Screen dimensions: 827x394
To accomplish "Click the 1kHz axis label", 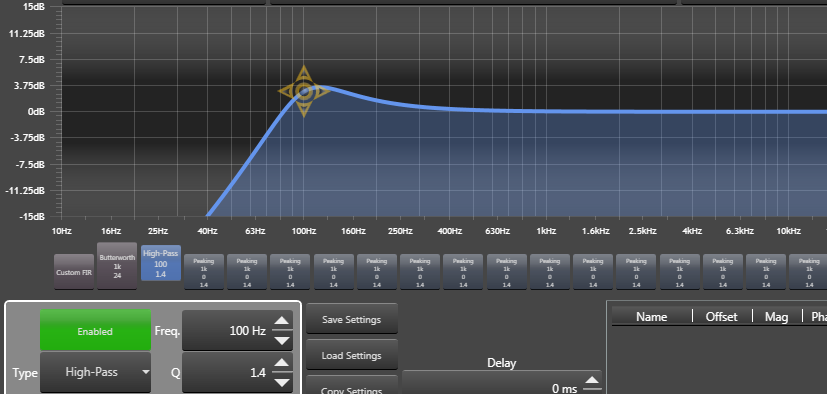I will coord(546,231).
